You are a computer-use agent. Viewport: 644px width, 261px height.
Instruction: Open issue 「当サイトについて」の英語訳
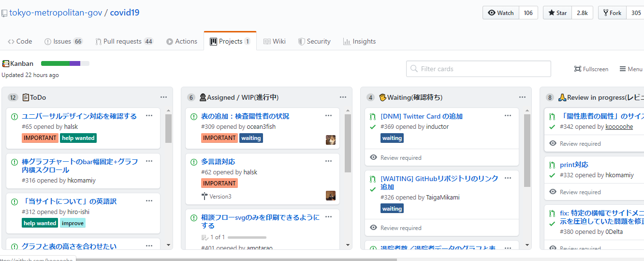point(69,201)
